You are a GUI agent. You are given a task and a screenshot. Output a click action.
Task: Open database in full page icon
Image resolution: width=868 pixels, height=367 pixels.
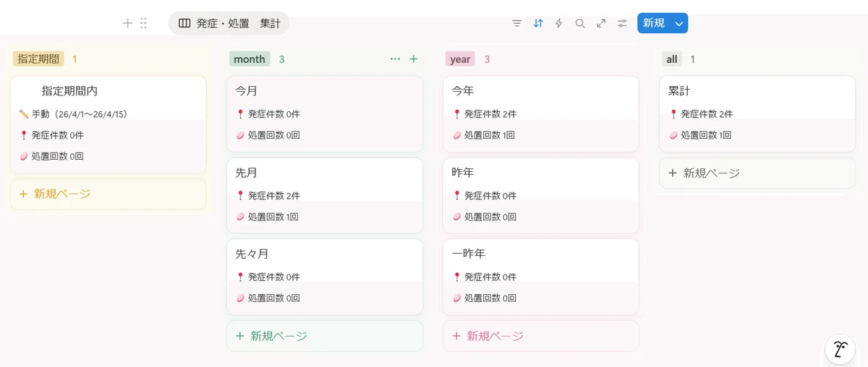click(600, 23)
